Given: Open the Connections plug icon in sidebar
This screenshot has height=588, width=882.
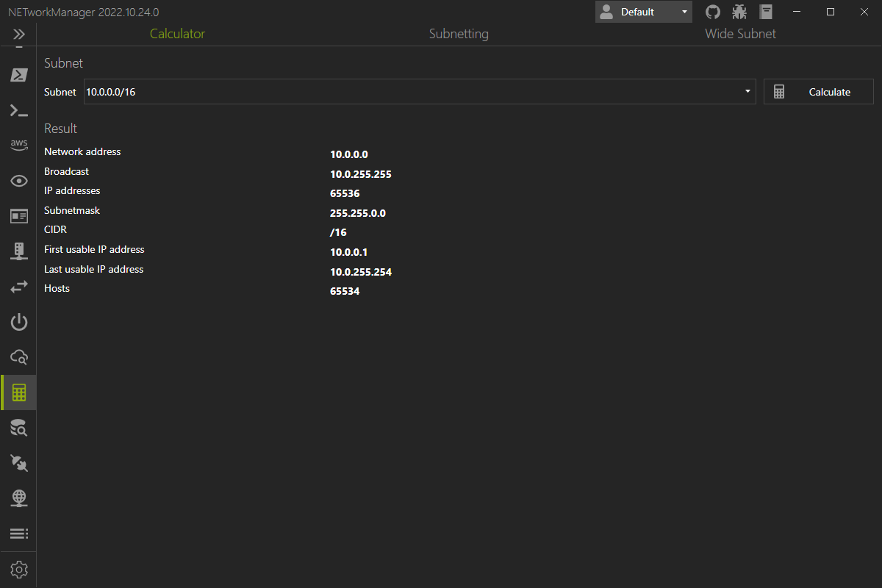Looking at the screenshot, I should pos(19,463).
